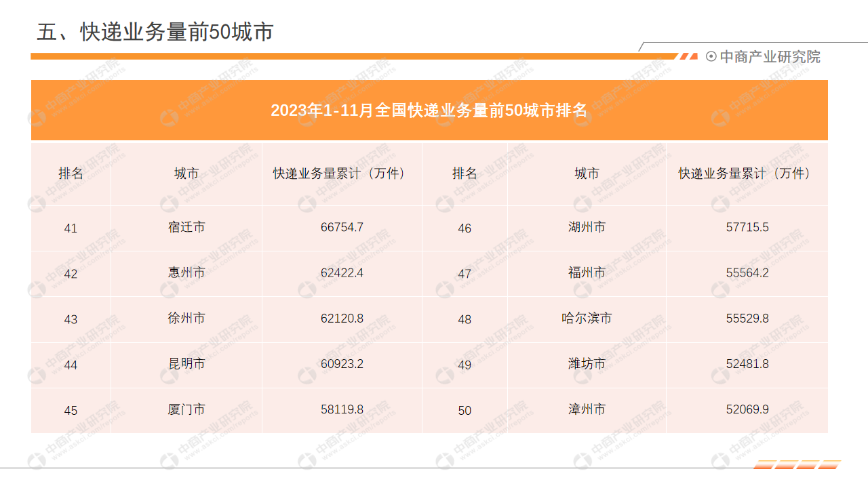Select city cell 宿迁市

tap(186, 227)
